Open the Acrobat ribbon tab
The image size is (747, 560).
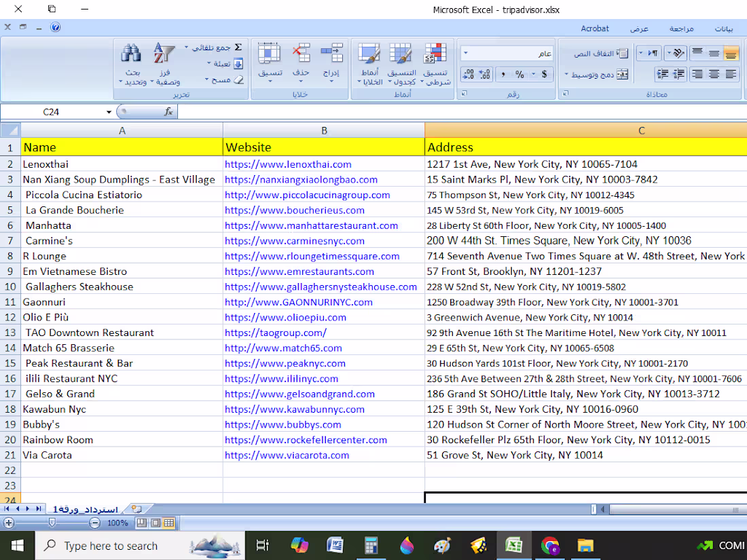click(x=595, y=29)
